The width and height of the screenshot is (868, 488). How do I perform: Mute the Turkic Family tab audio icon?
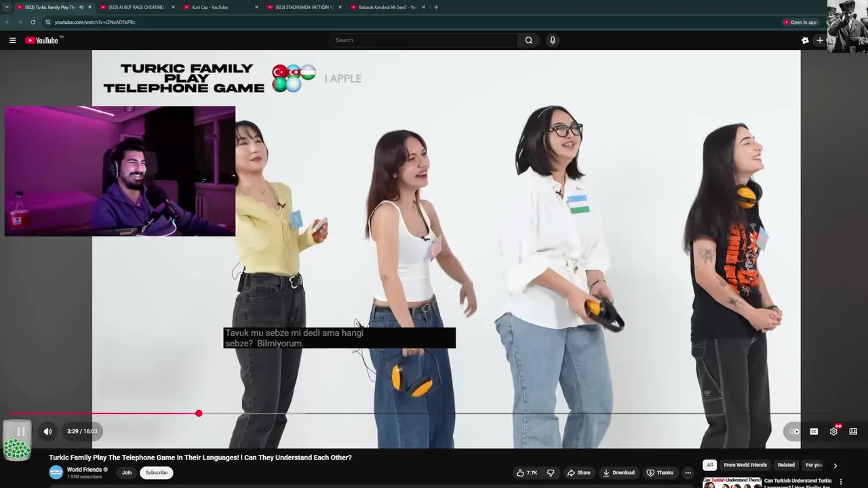(81, 7)
